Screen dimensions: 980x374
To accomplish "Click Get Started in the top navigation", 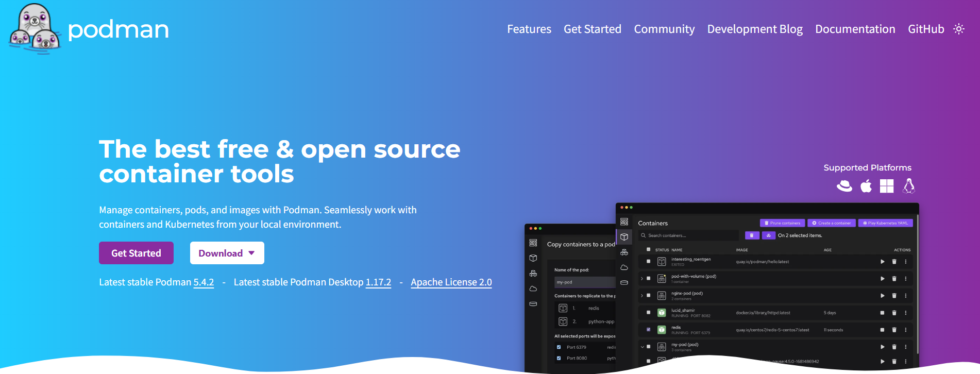I will tap(592, 29).
